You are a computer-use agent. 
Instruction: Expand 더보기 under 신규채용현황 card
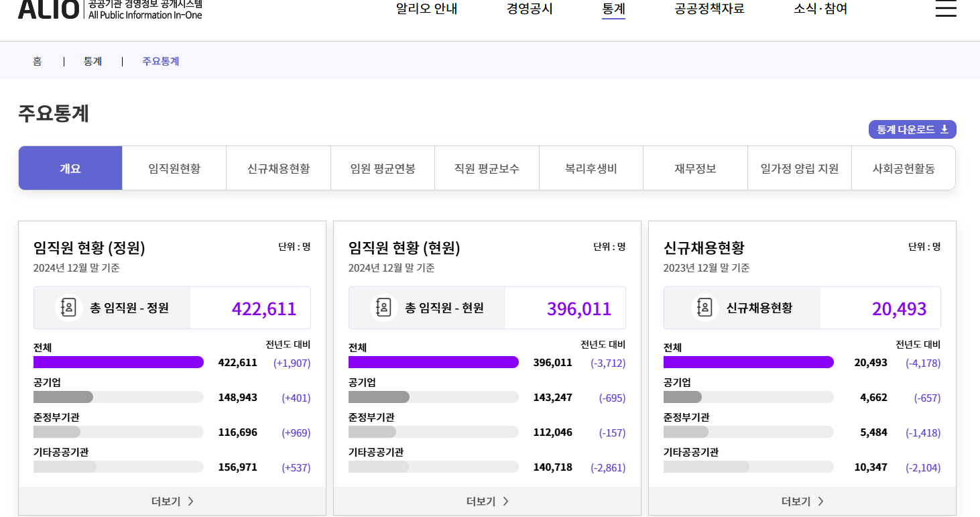point(802,501)
